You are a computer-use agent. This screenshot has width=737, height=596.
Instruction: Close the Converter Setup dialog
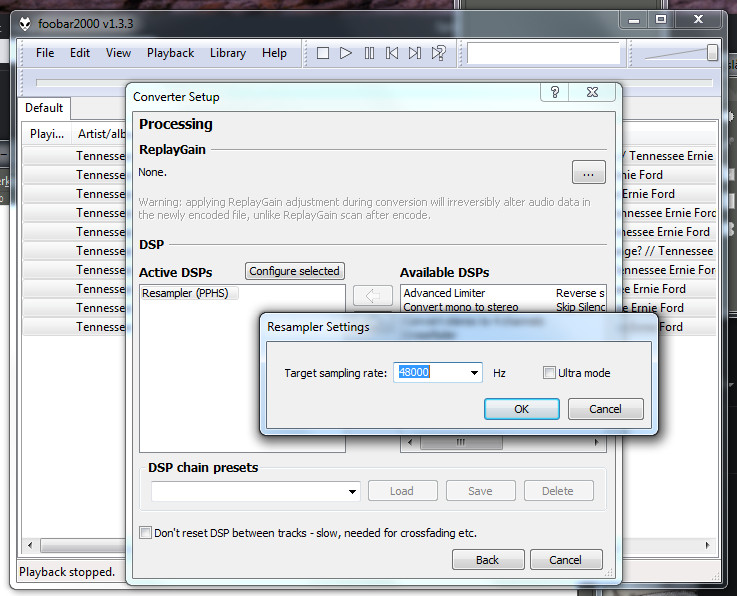(x=592, y=92)
